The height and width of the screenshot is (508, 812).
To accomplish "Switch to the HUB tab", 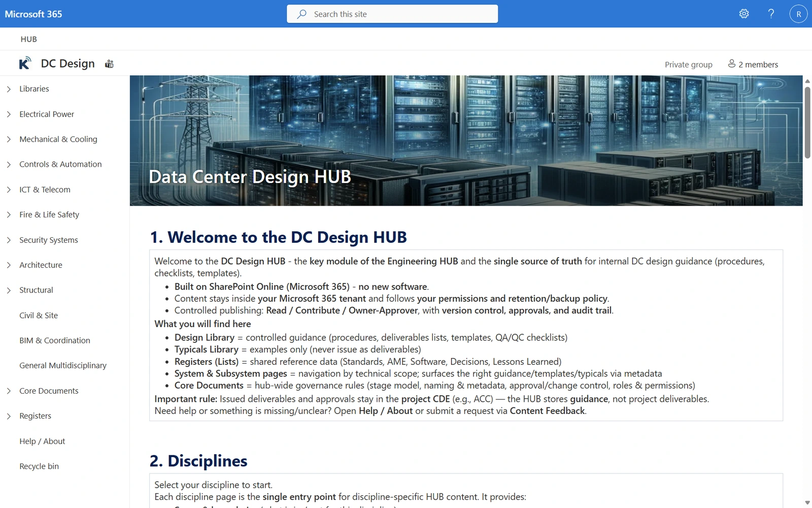I will pos(28,39).
